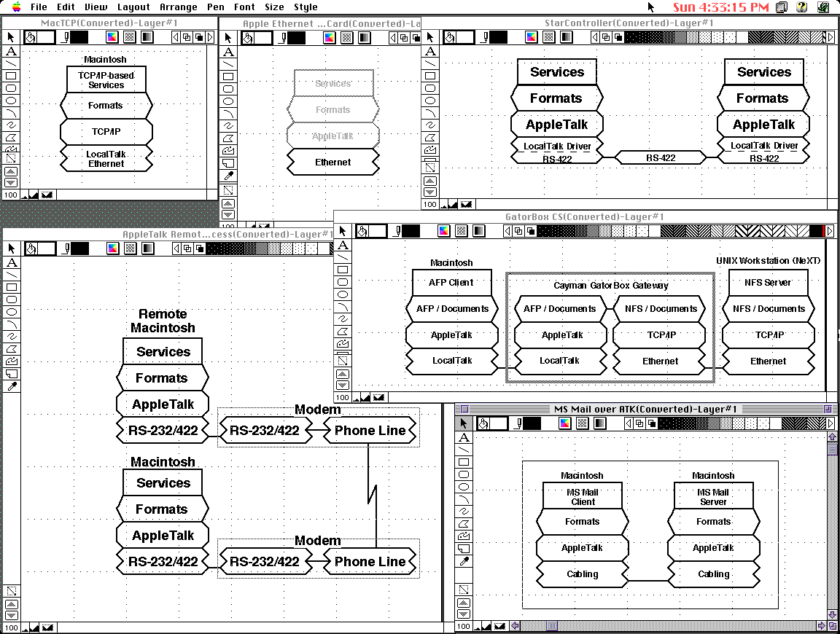Open pattern palette pop-up in AppleTalk Remote Access window
This screenshot has width=840, height=634.
click(131, 248)
